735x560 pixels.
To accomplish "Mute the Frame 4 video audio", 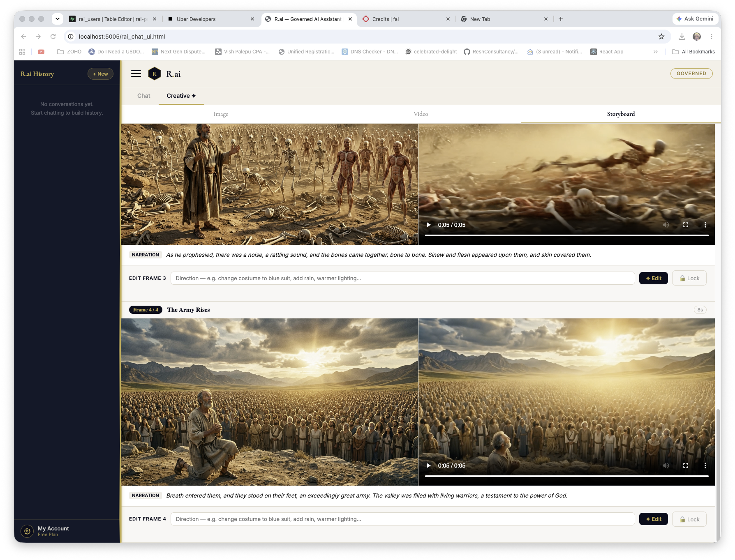I will click(x=666, y=466).
